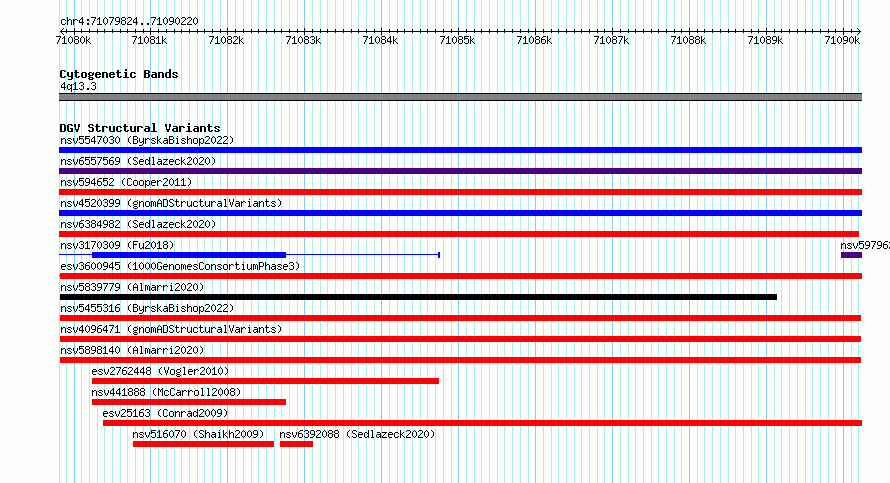The width and height of the screenshot is (890, 483).
Task: Select the red bar for nsv6384982
Action: tap(459, 234)
